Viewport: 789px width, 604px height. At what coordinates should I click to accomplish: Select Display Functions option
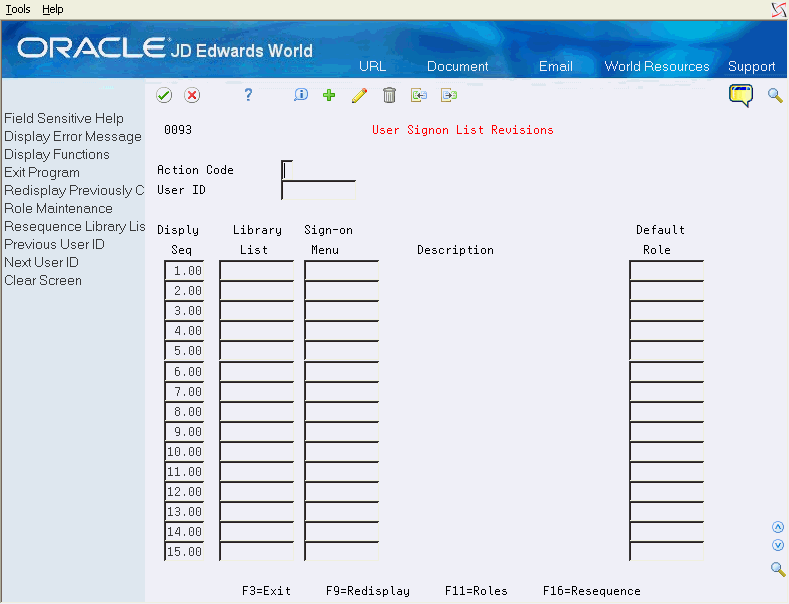[57, 155]
